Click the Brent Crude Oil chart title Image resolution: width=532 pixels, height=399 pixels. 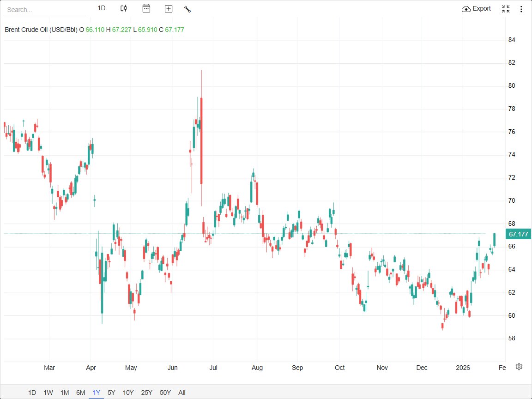pos(41,30)
